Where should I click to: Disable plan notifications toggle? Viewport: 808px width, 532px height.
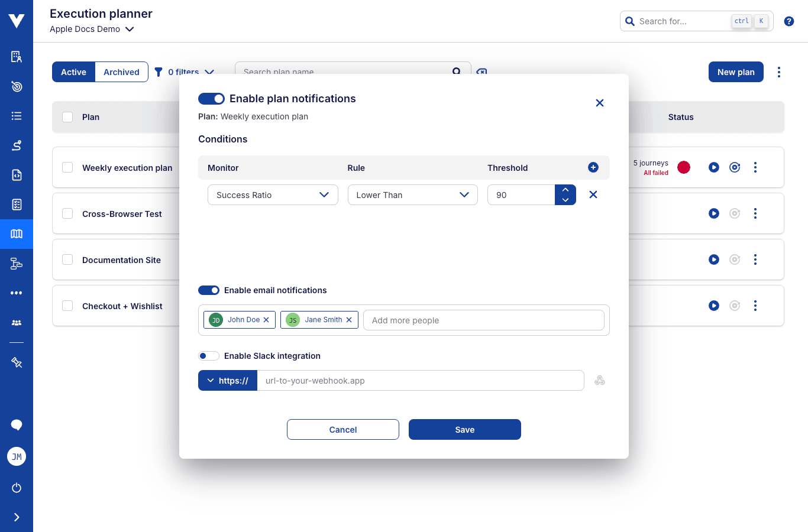coord(211,99)
